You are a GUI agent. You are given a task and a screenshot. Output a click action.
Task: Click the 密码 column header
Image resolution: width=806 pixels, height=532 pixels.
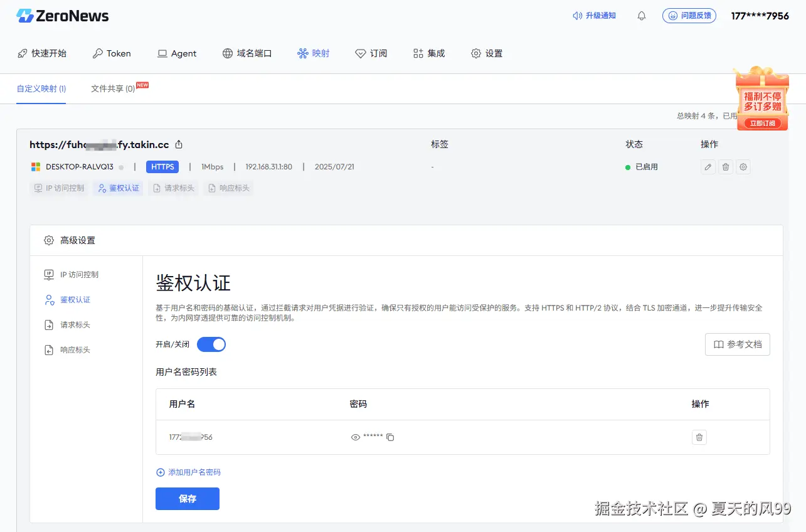coord(358,404)
